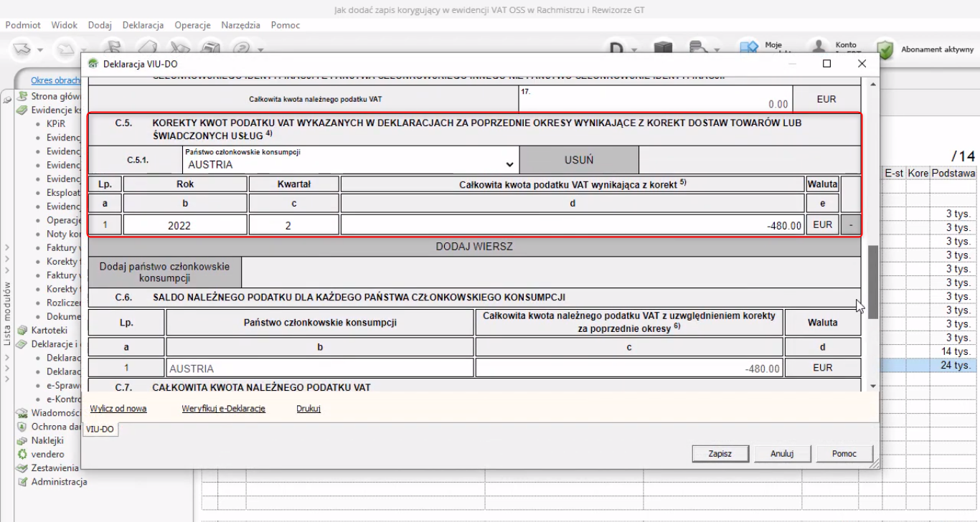Expand the Państwo członkowskie konsumpcji AUSTRIA dropdown
The height and width of the screenshot is (522, 980).
point(509,164)
